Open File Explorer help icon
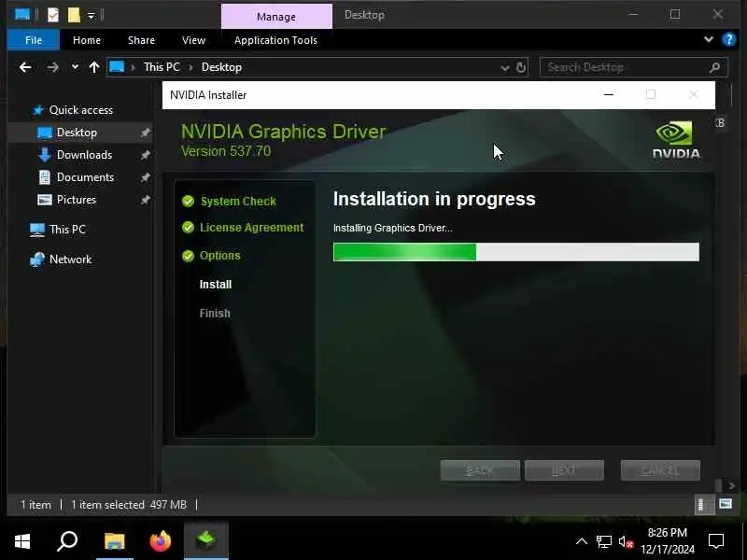The image size is (747, 560). (729, 39)
